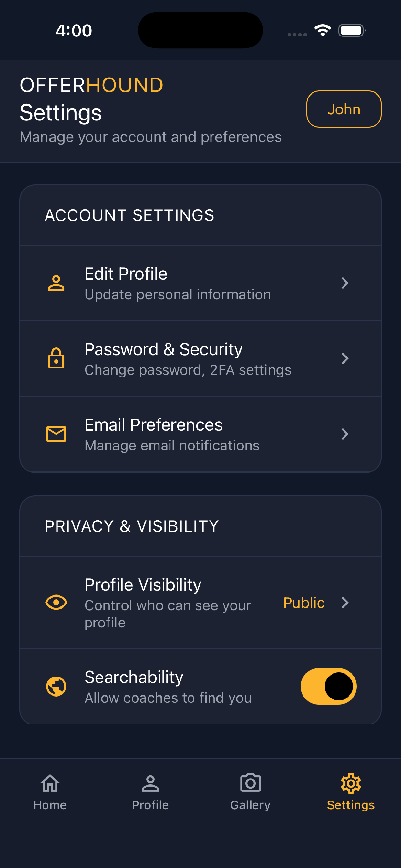Tap the OFFERHOUND logo text
This screenshot has width=401, height=868.
coord(92,85)
